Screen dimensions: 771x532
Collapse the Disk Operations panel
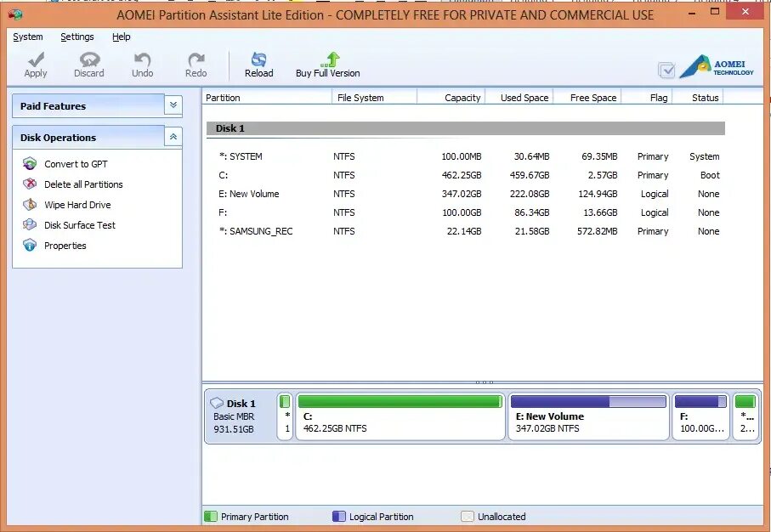coord(173,136)
